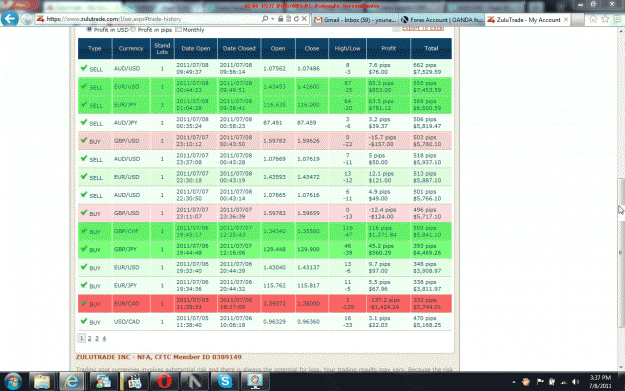Sort by the Stand Lots column header
Image resolution: width=625 pixels, height=391 pixels.
click(x=162, y=48)
